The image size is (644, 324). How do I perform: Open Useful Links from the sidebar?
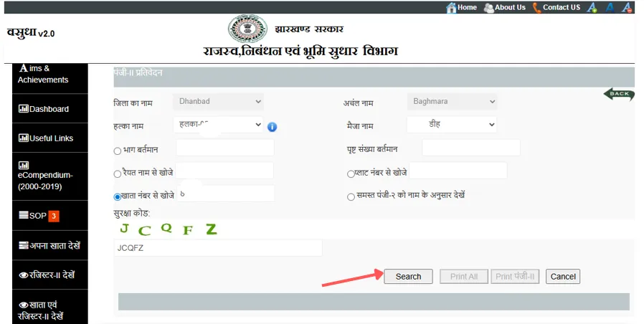(x=50, y=138)
